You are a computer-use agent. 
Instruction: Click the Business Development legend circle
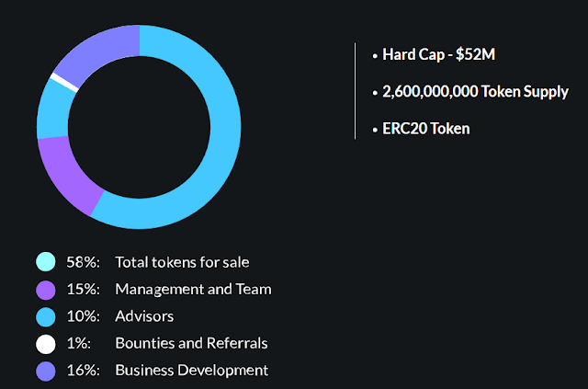click(46, 371)
